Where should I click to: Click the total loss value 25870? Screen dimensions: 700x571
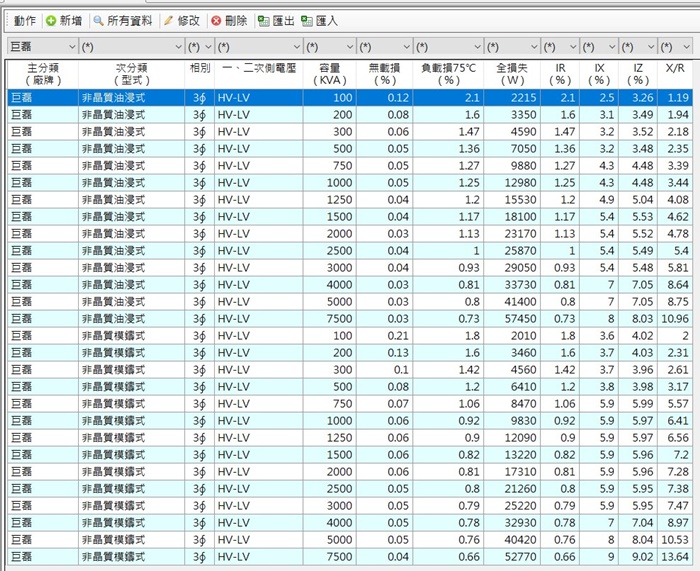[520, 250]
